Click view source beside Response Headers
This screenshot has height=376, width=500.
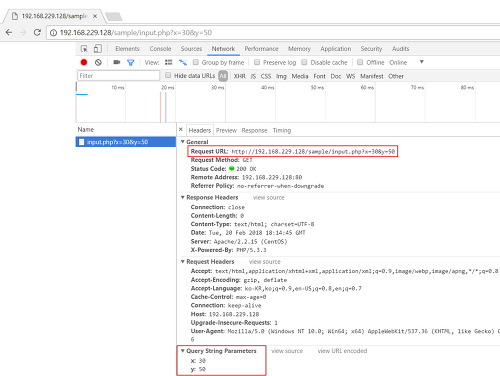(x=269, y=198)
